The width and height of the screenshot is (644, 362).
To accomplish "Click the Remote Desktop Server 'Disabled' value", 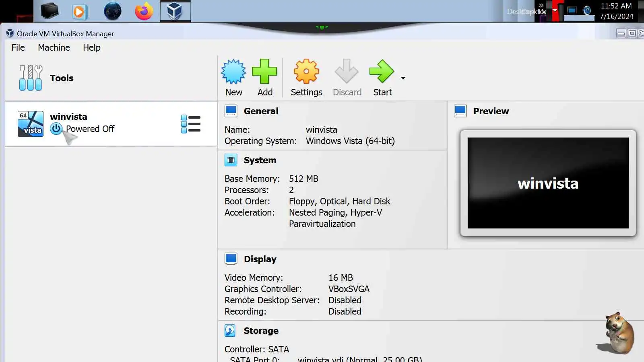I will click(345, 300).
